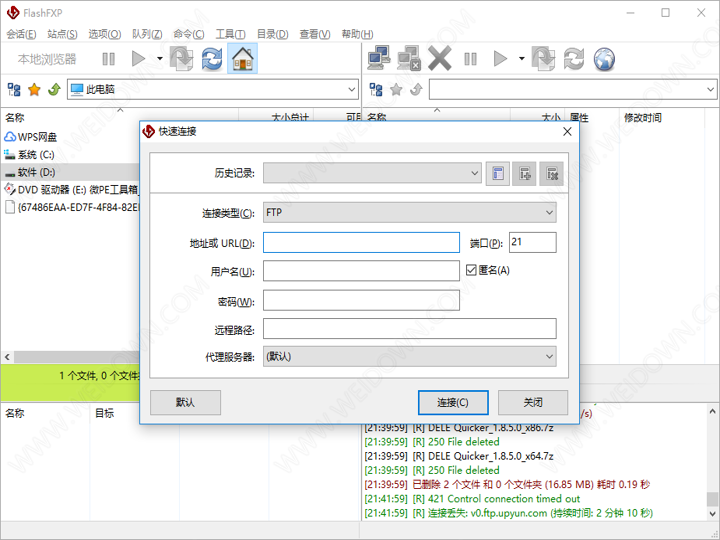Select the {67486EAA-ED7F file entry

[x=71, y=207]
